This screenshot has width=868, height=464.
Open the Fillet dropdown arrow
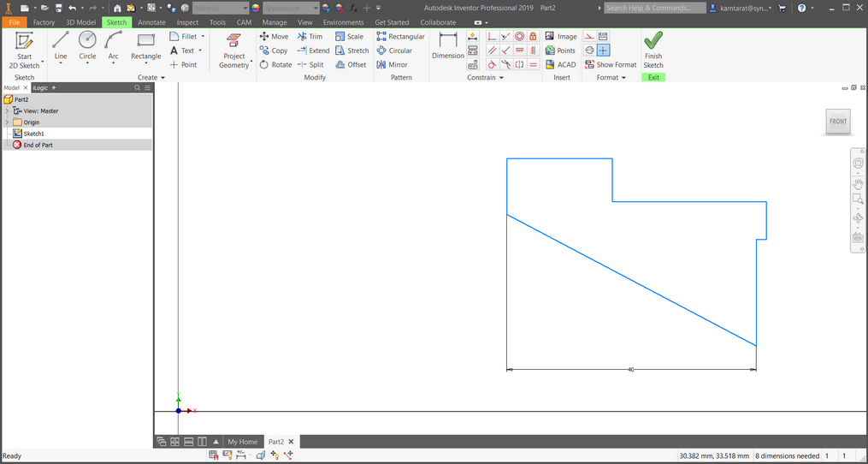point(203,36)
